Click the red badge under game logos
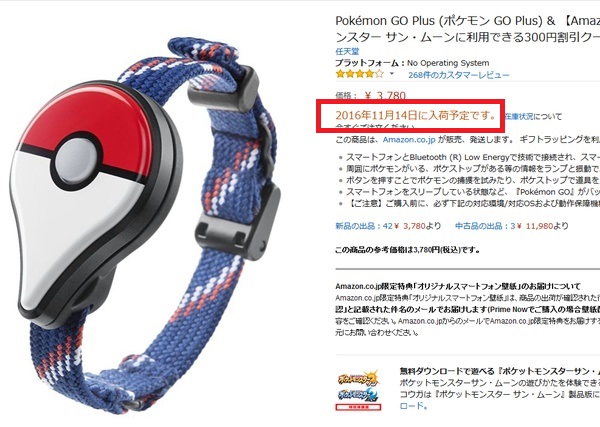This screenshot has width=600, height=427. [358, 407]
